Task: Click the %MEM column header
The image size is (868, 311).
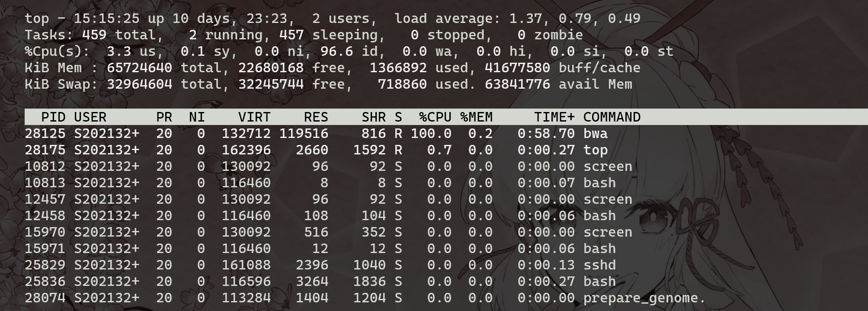Action: (x=476, y=117)
